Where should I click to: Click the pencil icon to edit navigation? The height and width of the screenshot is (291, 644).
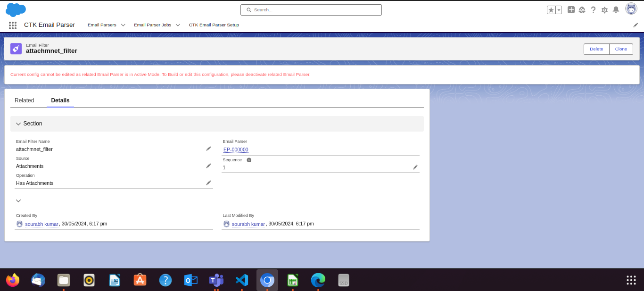636,25
